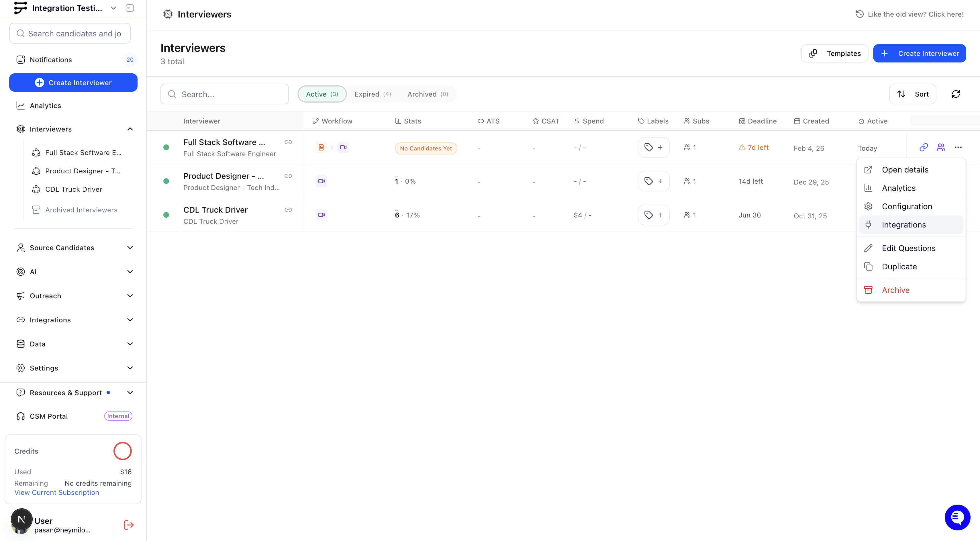This screenshot has width=980, height=541.
Task: Click the sidebar collapse panel icon
Action: (x=130, y=8)
